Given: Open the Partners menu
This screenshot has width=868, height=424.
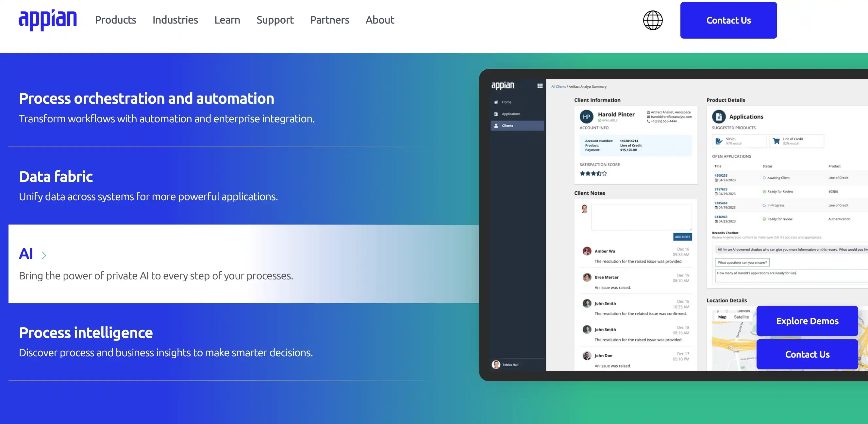Looking at the screenshot, I should 329,20.
